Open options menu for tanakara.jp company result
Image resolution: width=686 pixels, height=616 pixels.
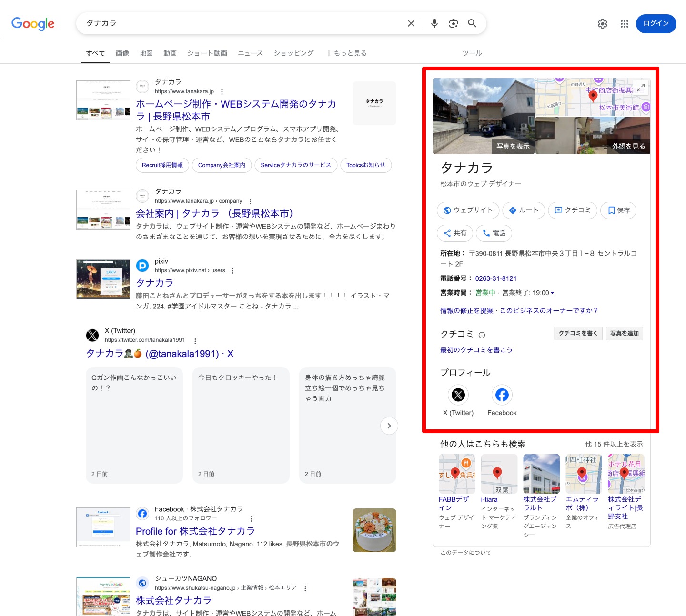click(x=250, y=201)
